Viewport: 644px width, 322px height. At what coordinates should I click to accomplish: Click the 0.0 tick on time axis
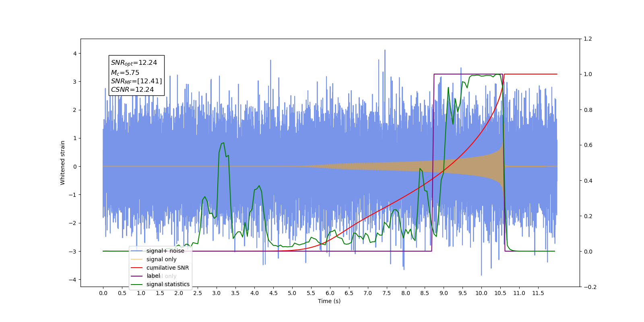point(103,293)
